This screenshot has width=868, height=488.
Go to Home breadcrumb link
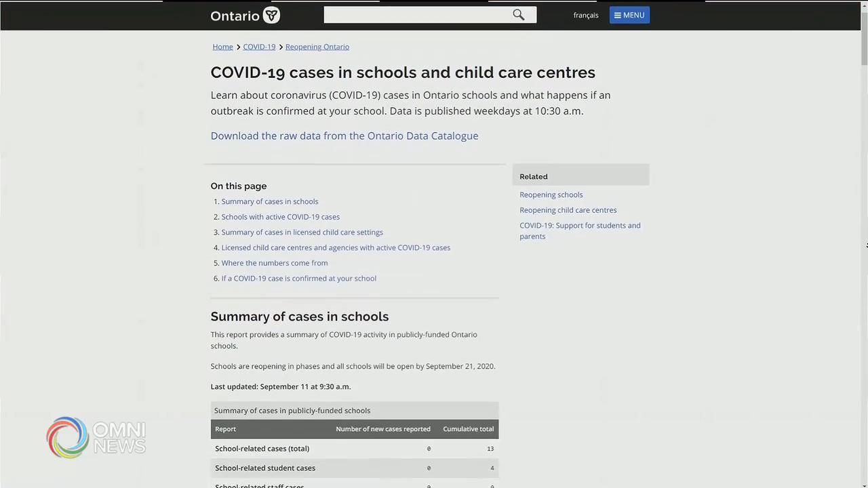point(222,47)
